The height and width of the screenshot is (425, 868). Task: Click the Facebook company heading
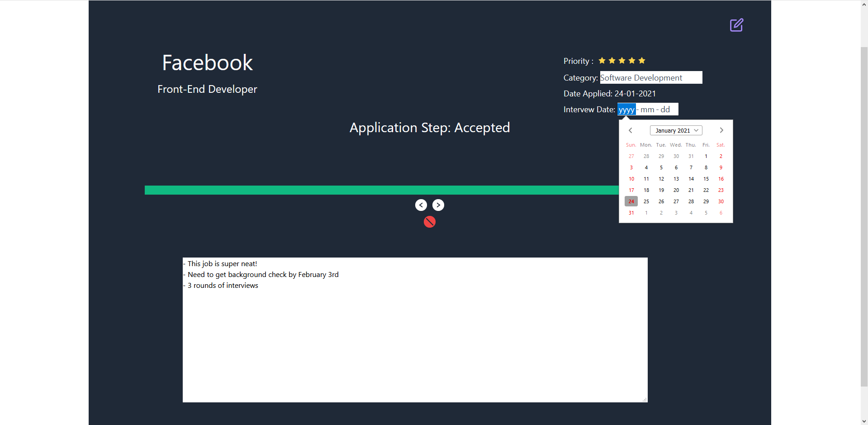pyautogui.click(x=207, y=62)
